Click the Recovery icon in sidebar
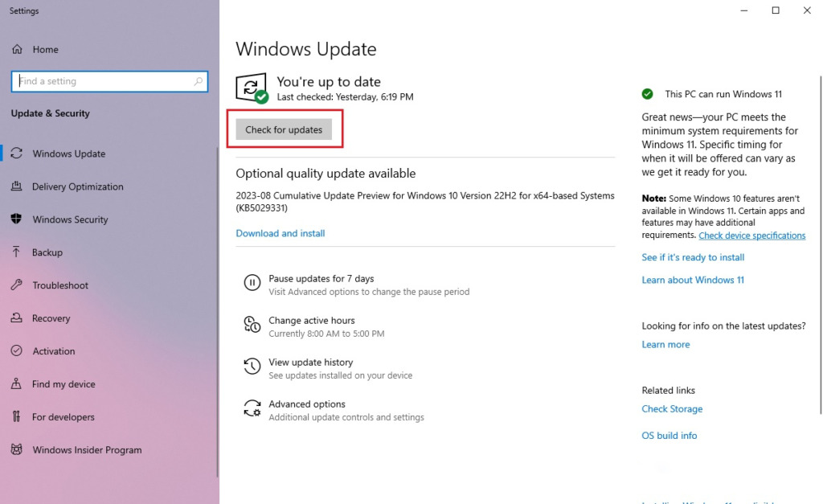 click(16, 318)
